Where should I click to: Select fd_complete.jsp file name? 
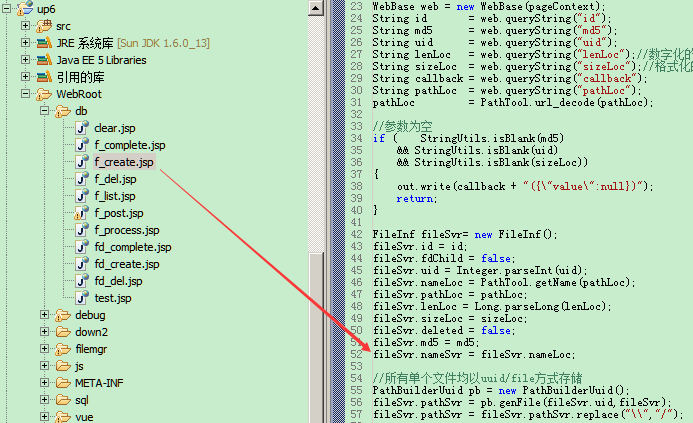(x=133, y=247)
